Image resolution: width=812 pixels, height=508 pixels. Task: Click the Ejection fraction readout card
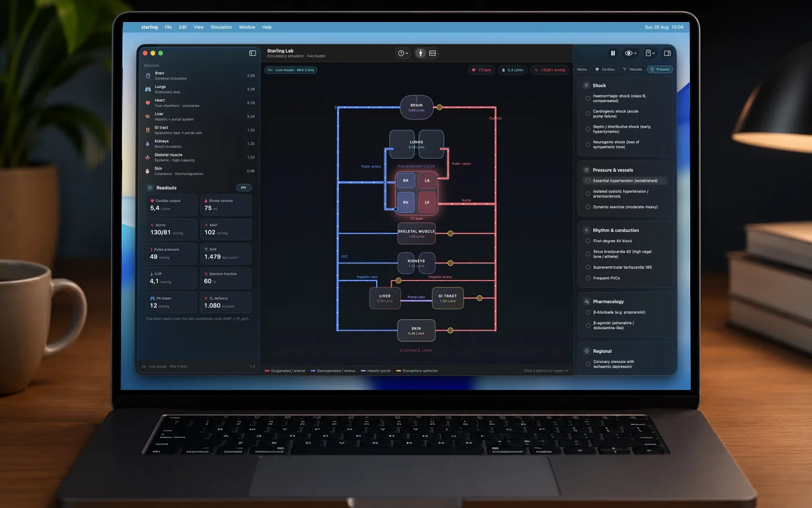226,278
